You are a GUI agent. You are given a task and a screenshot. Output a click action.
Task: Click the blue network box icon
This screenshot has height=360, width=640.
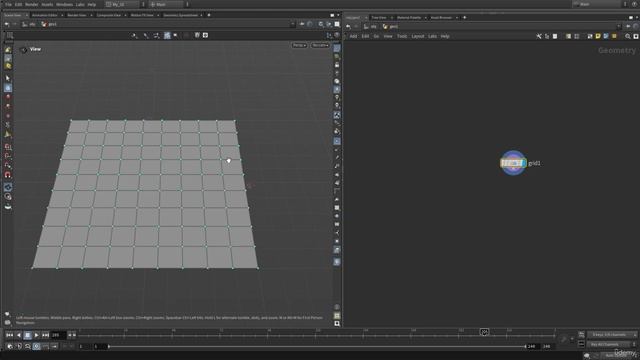(x=606, y=36)
